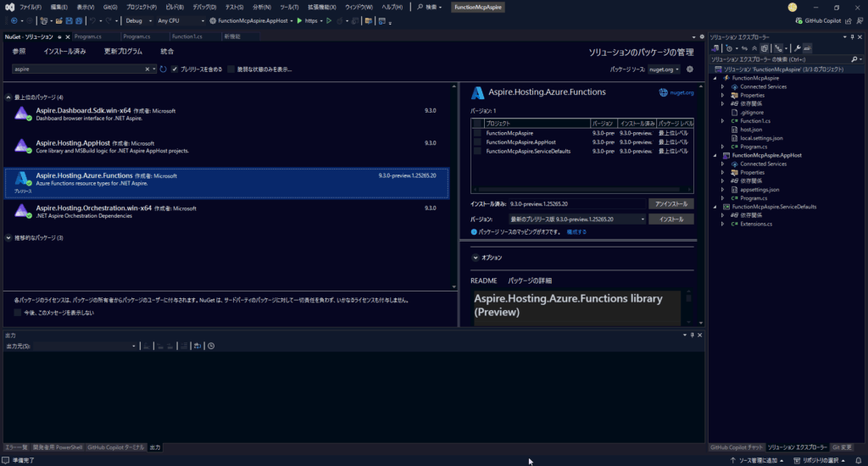Expand the Options section in package details
Image resolution: width=868 pixels, height=466 pixels.
(475, 258)
